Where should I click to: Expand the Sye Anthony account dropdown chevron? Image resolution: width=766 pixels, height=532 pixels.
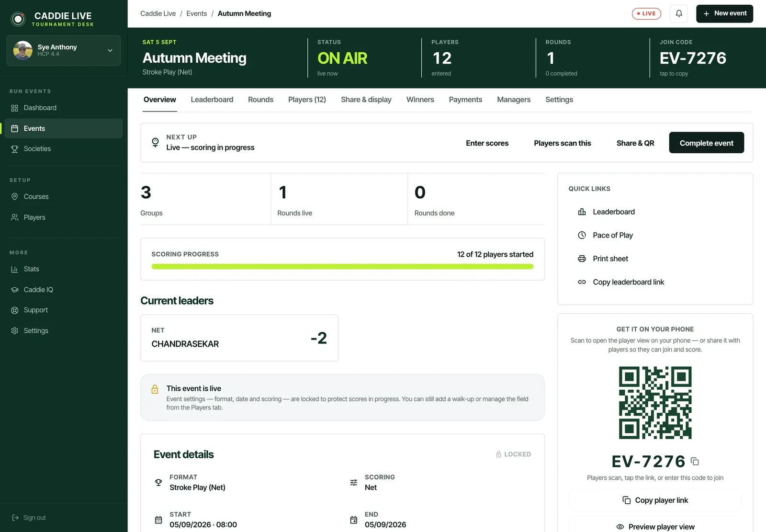[110, 50]
